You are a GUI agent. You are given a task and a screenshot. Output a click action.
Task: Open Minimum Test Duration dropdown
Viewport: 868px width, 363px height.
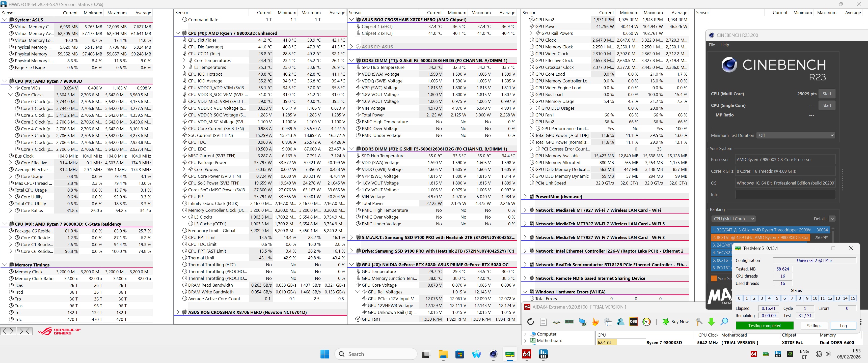tap(796, 135)
